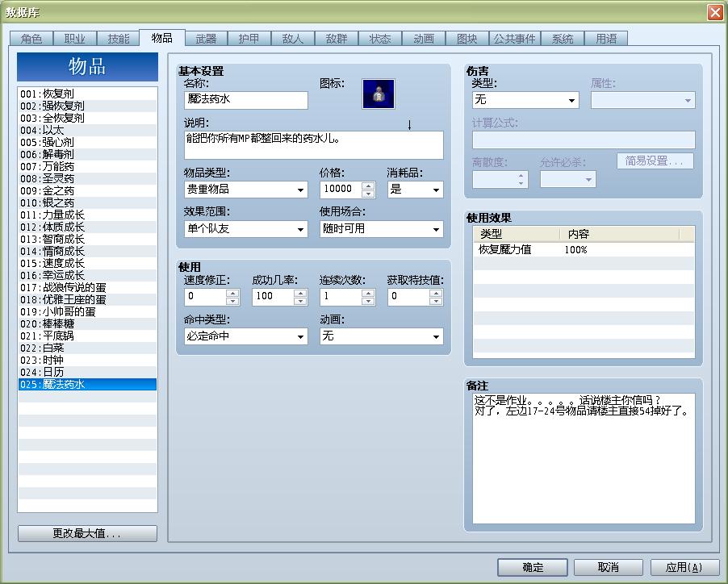
Task: Switch to the 公共事件 tab
Action: 514,37
